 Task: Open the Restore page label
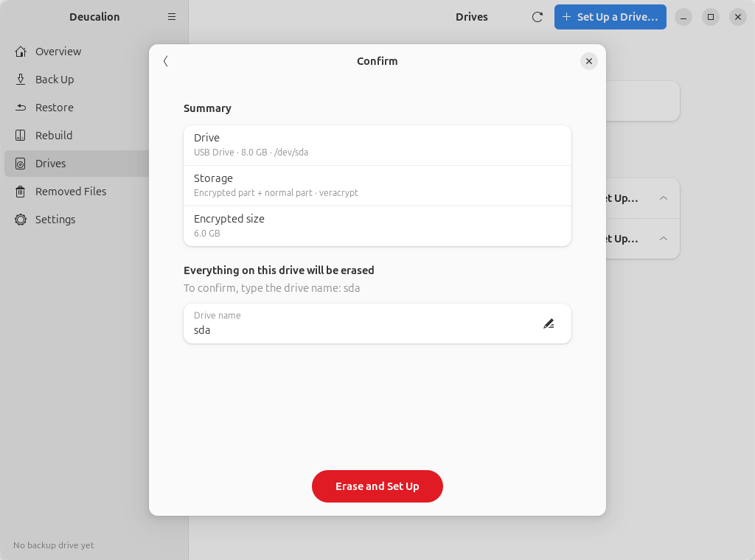(55, 108)
